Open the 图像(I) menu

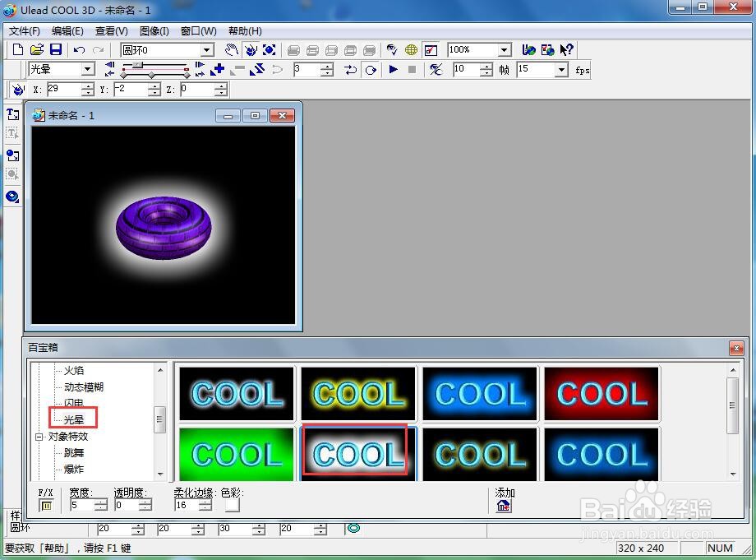click(154, 31)
